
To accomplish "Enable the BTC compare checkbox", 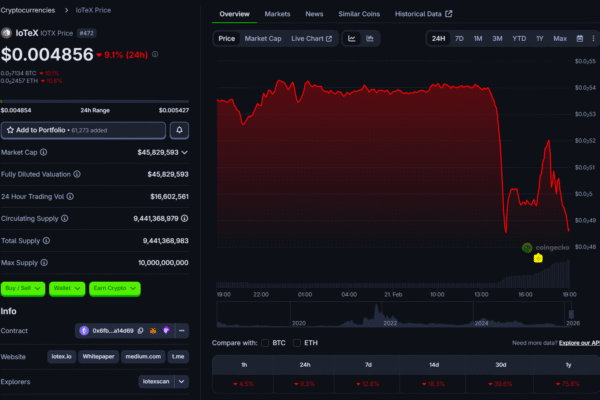I will 265,343.
